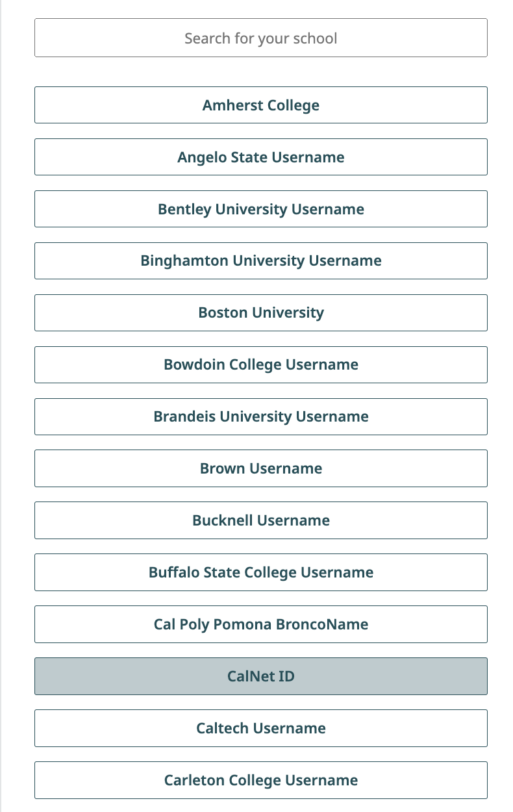Pick Binghamton University Username
This screenshot has width=513, height=812.
[260, 261]
